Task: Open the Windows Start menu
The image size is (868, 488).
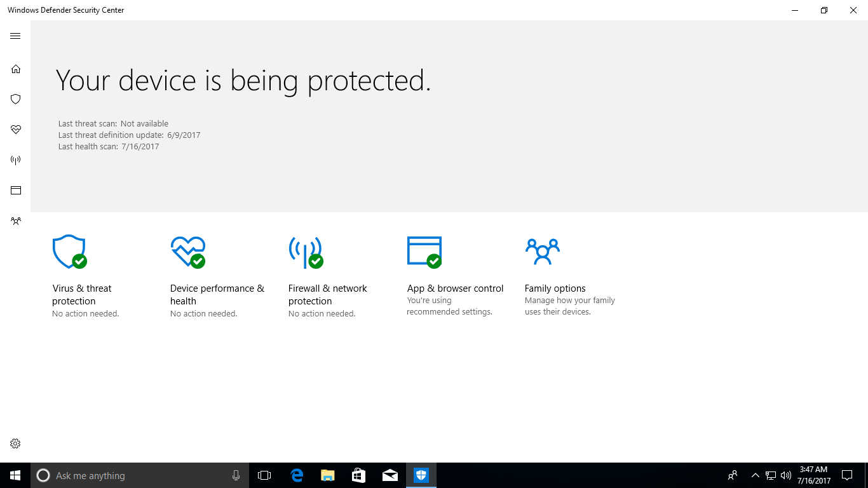Action: pyautogui.click(x=15, y=475)
